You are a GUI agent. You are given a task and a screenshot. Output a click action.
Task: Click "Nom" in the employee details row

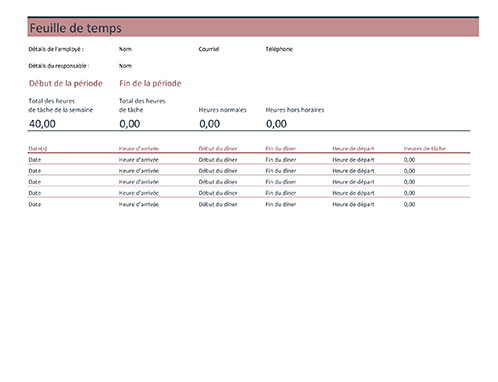125,49
